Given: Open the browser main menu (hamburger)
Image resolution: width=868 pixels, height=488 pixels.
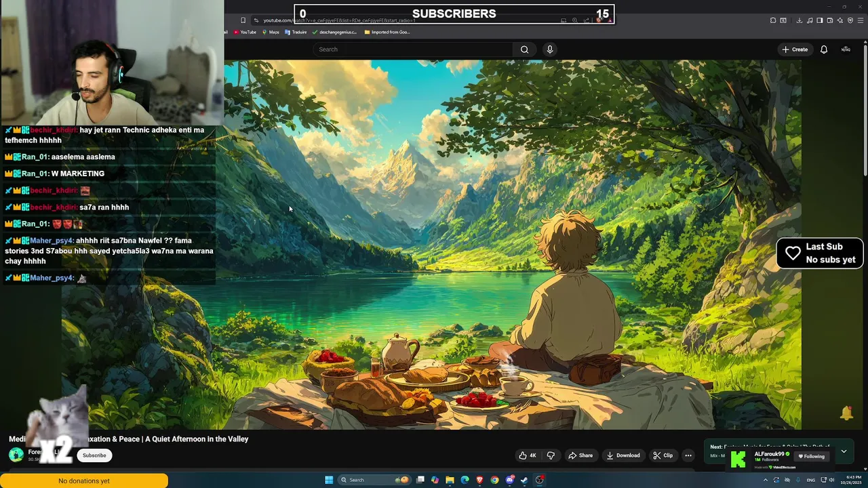Looking at the screenshot, I should pyautogui.click(x=861, y=20).
